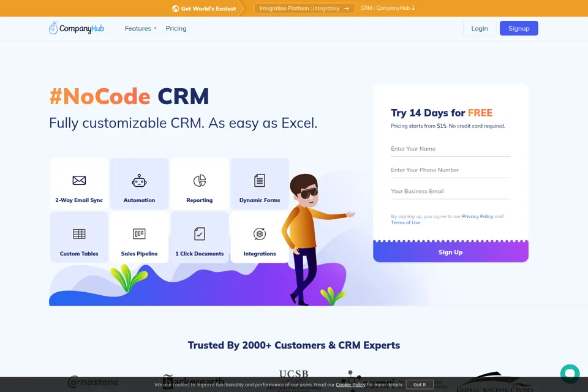Click the Sales Pipeline board icon
This screenshot has width=588, height=392.
tap(139, 234)
